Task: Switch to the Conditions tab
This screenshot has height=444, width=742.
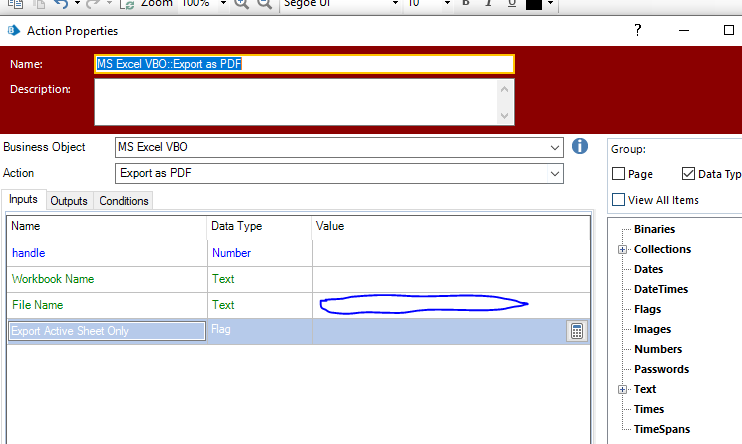Action: 124,201
